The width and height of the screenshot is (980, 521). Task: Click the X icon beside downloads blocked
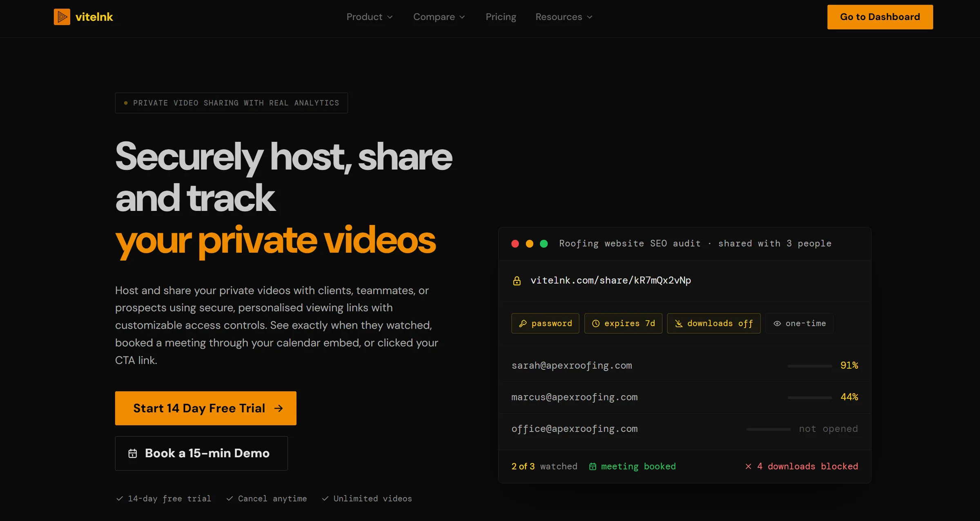click(748, 466)
